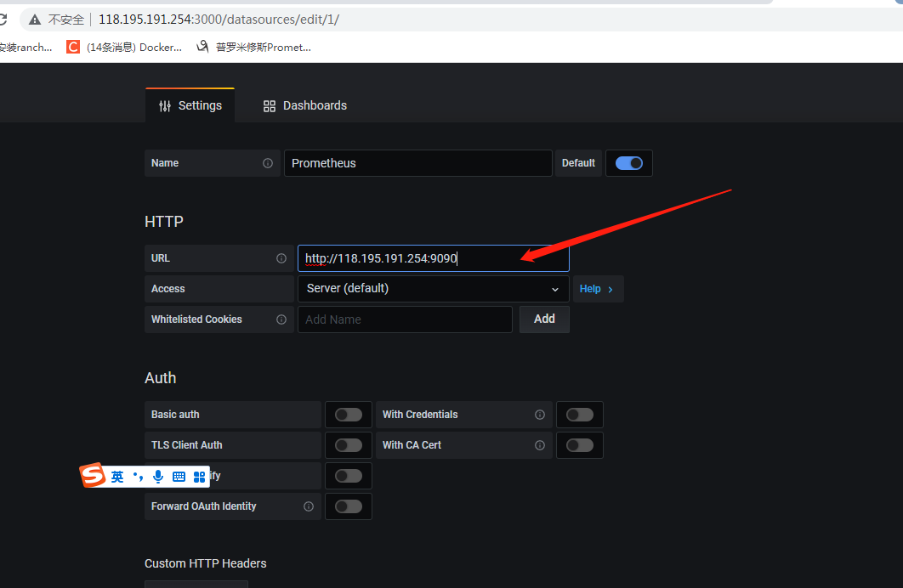Click the Whitelisted Cookies info icon
903x588 pixels.
[x=281, y=319]
